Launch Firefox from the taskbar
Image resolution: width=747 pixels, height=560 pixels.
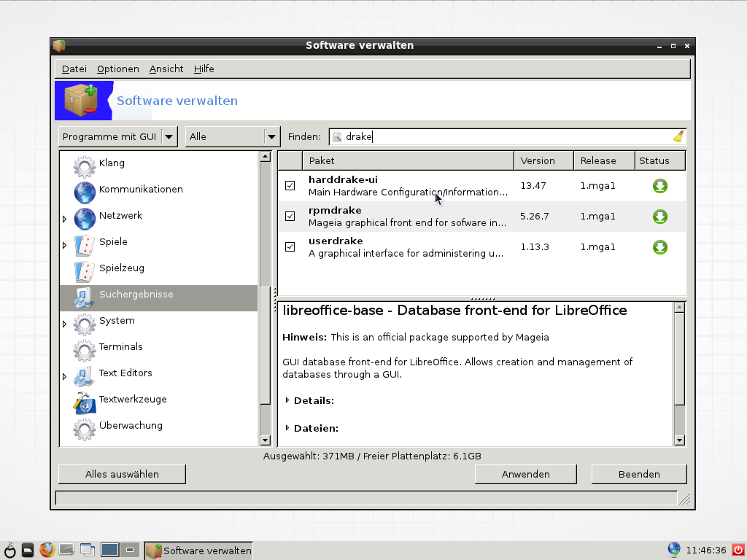coord(47,551)
